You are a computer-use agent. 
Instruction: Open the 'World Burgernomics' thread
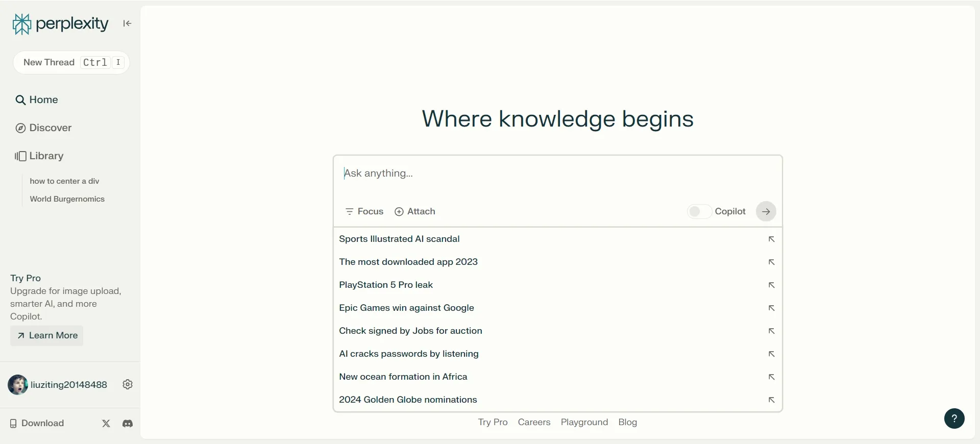point(67,199)
